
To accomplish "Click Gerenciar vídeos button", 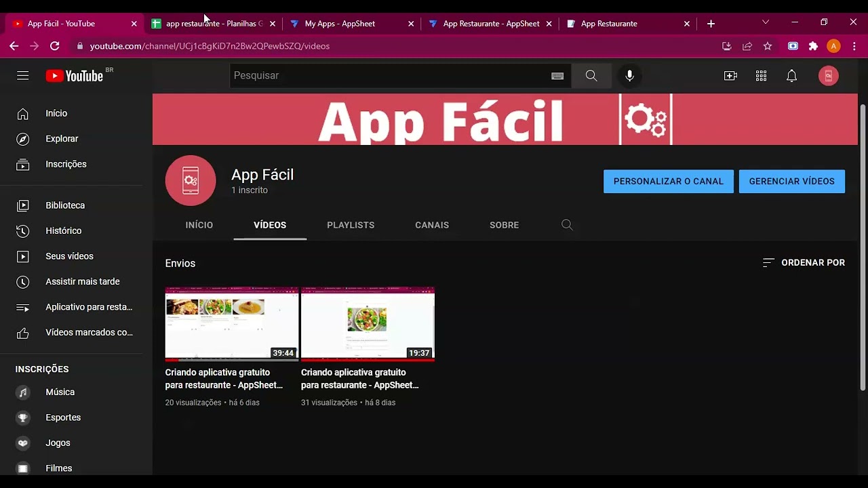I will click(x=792, y=182).
